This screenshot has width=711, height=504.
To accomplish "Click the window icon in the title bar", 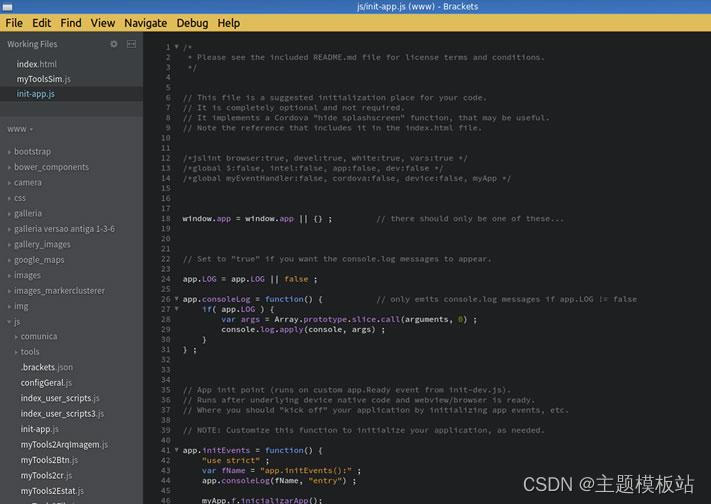I will [8, 7].
